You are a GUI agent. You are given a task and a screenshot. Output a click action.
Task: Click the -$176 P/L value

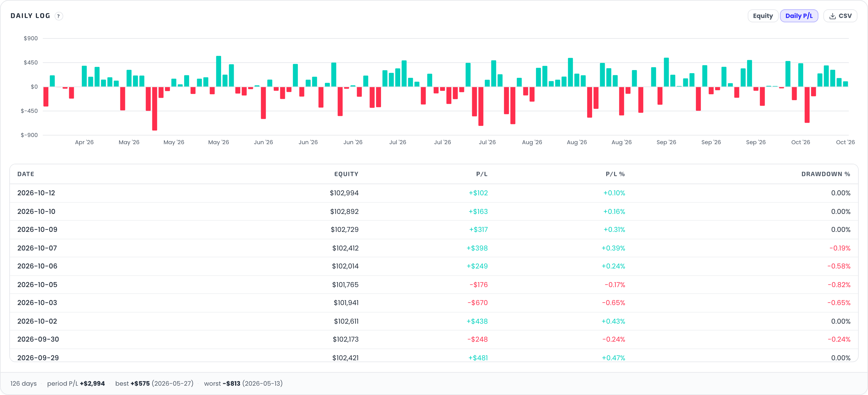point(479,285)
